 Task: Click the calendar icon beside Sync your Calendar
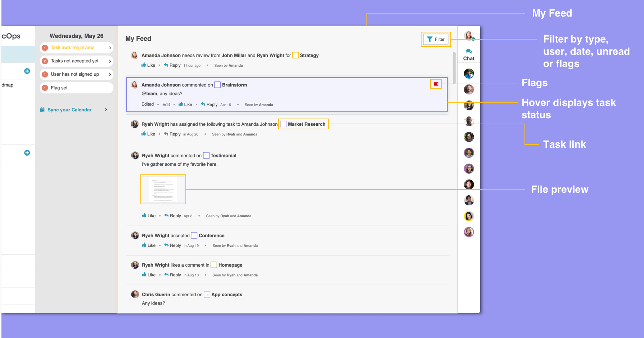pyautogui.click(x=42, y=110)
